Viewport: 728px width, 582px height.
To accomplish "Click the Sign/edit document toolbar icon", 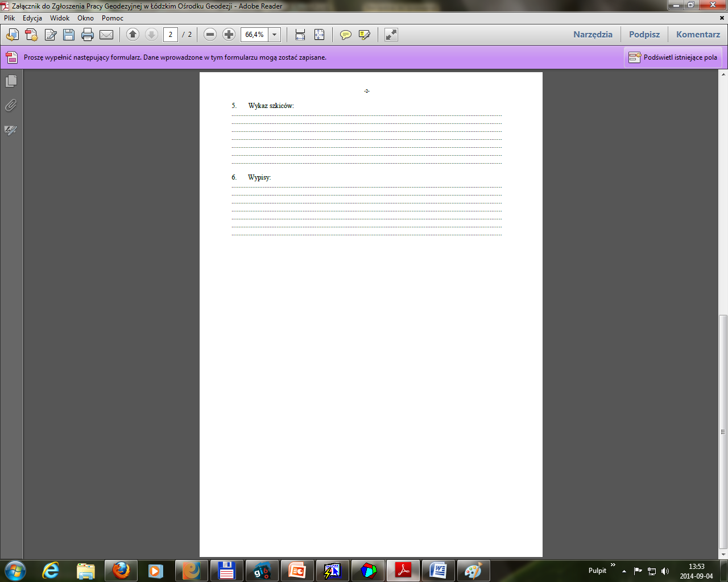I will point(51,35).
